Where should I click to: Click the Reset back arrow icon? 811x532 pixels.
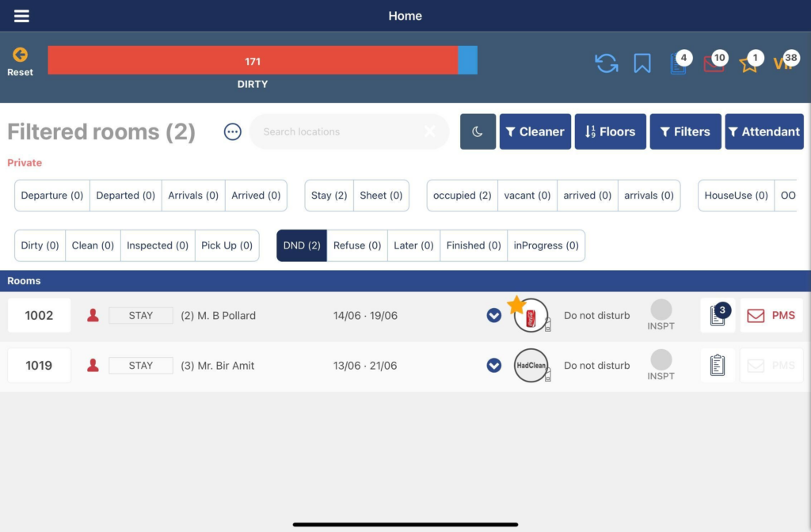coord(20,55)
